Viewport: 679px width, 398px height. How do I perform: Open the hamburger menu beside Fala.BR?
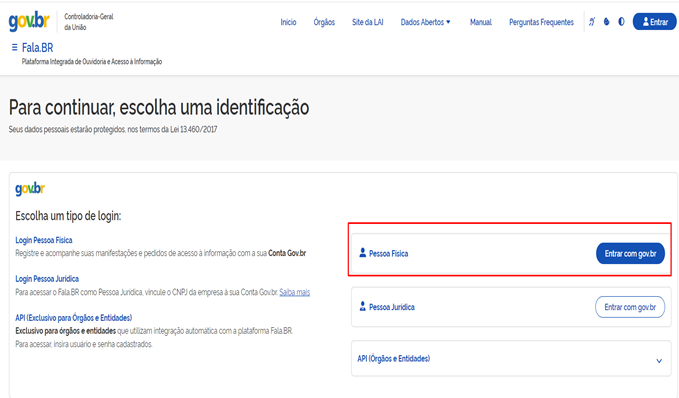pos(14,47)
